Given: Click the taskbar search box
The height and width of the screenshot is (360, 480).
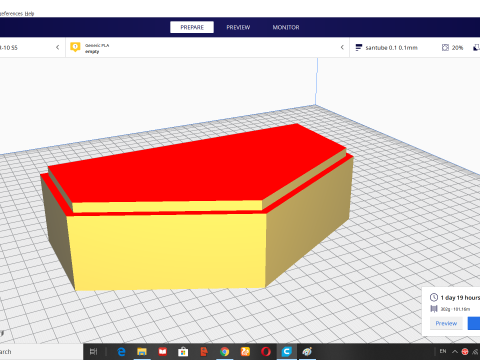Looking at the screenshot, I should (41, 351).
